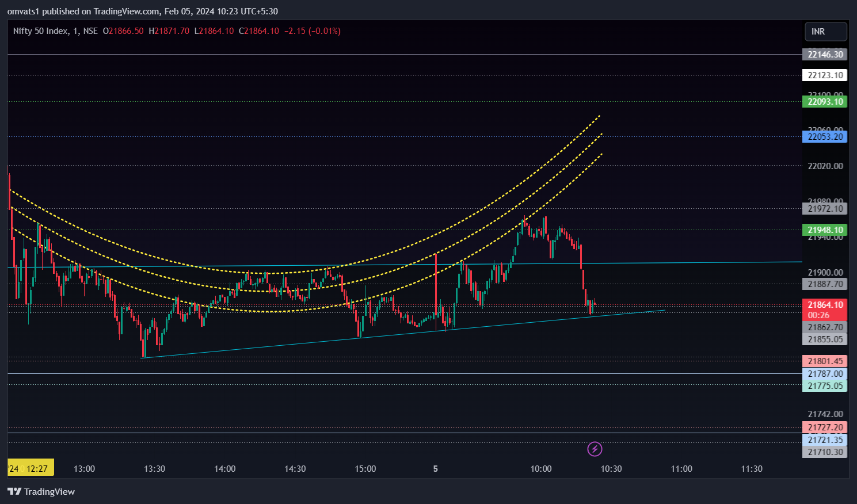Click the open value O21866.50
Screen dimensions: 857x504
point(123,31)
